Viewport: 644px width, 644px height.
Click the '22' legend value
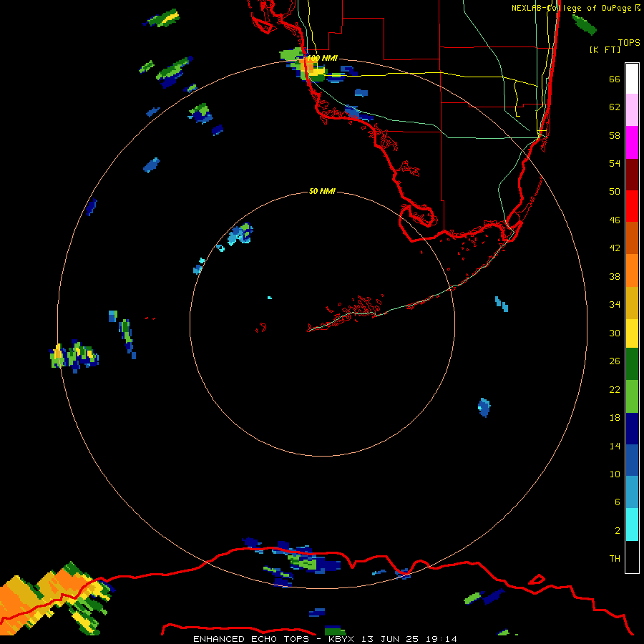coord(615,390)
